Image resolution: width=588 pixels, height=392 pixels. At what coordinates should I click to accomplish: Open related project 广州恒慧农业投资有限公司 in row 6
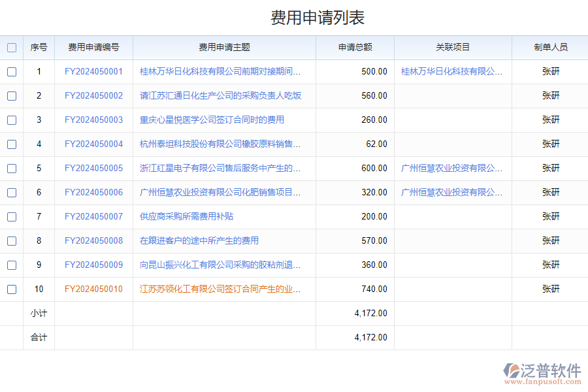[x=451, y=192]
